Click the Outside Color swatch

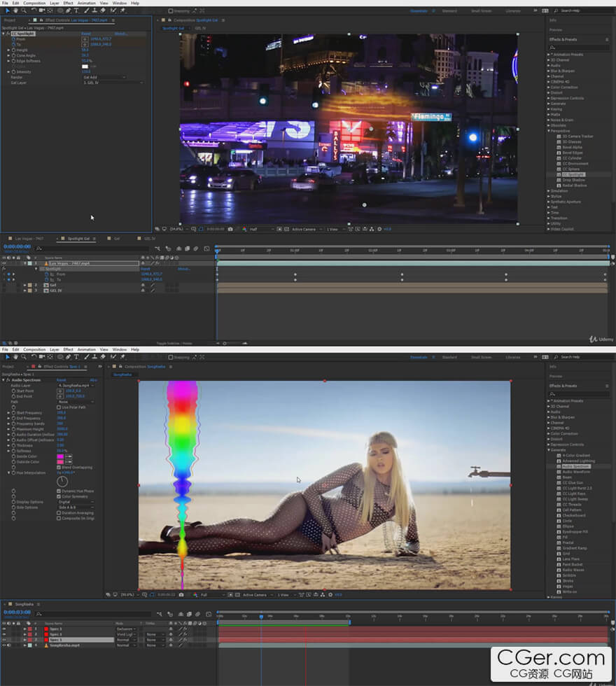point(60,462)
